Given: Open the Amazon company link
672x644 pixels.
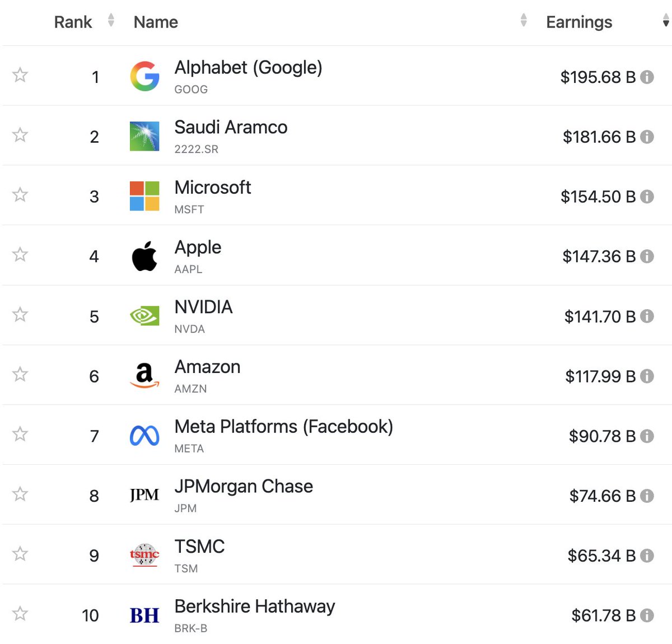Looking at the screenshot, I should (207, 367).
